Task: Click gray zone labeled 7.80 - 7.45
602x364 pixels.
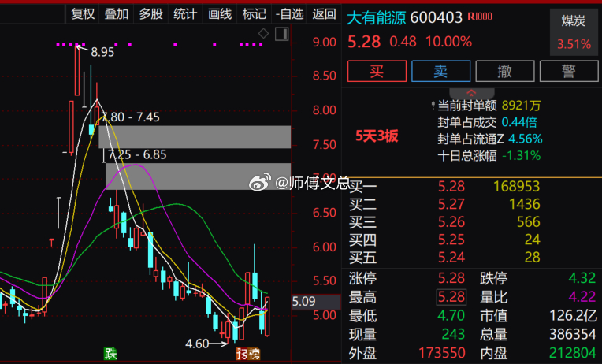Action: click(195, 136)
